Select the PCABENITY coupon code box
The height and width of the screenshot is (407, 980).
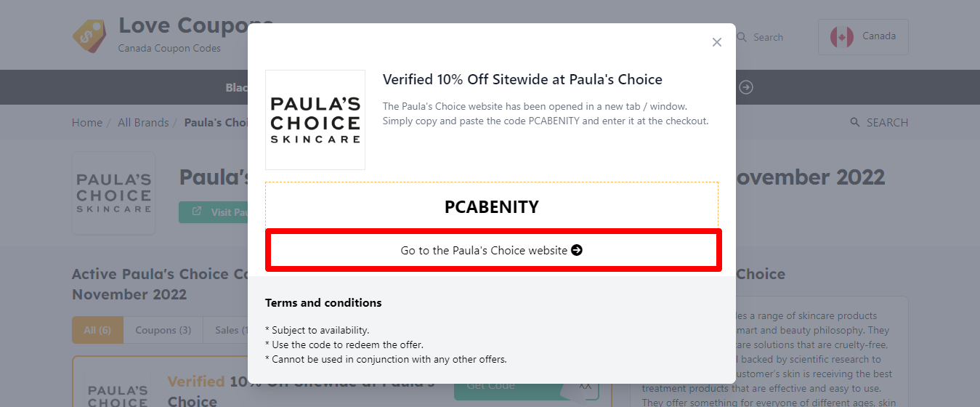coord(492,206)
